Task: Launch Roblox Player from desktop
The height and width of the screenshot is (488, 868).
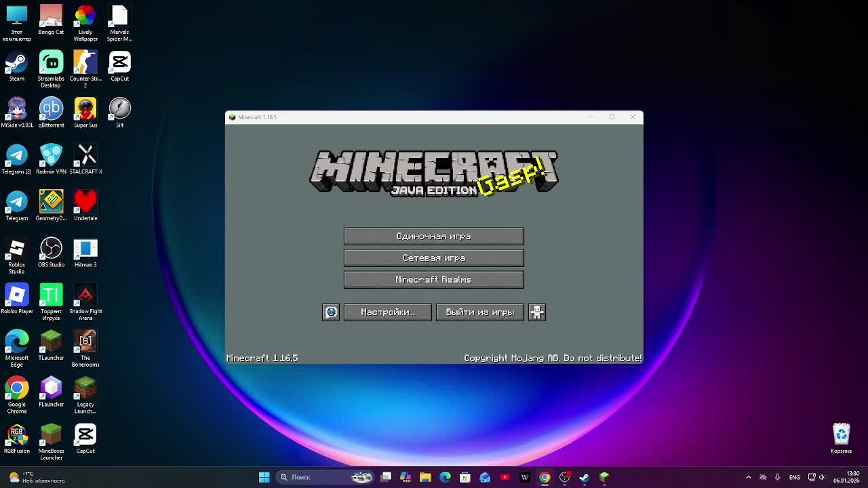Action: click(x=17, y=299)
